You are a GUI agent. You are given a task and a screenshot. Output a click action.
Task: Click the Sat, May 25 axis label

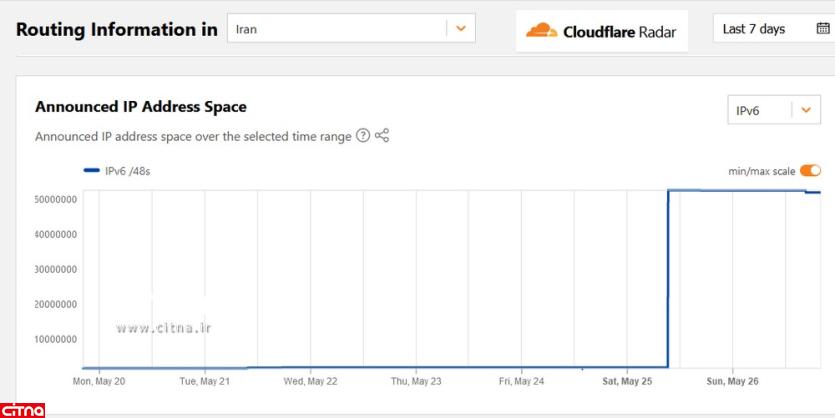coord(627,381)
